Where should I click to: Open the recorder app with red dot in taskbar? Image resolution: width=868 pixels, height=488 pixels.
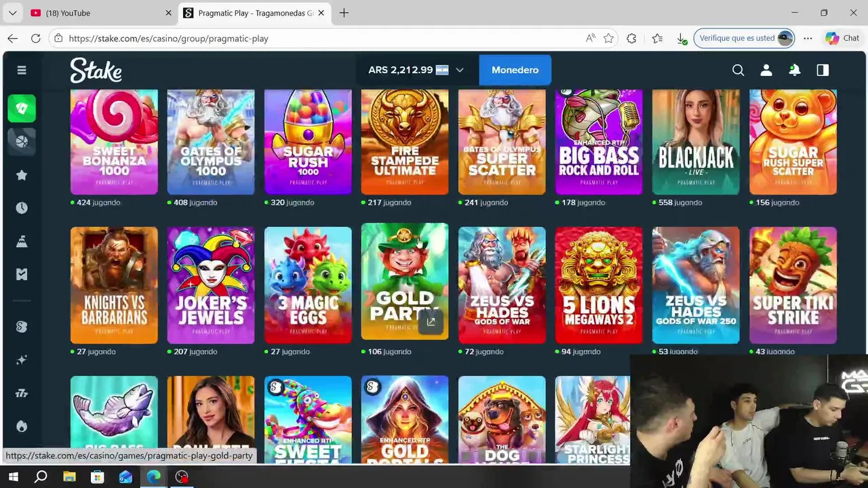[x=182, y=477]
